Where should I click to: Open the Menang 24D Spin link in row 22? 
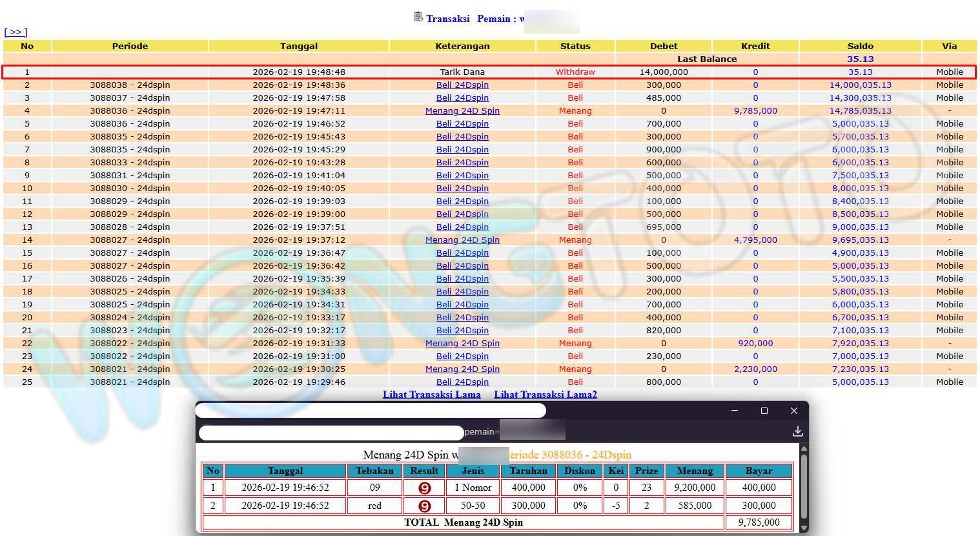point(462,343)
